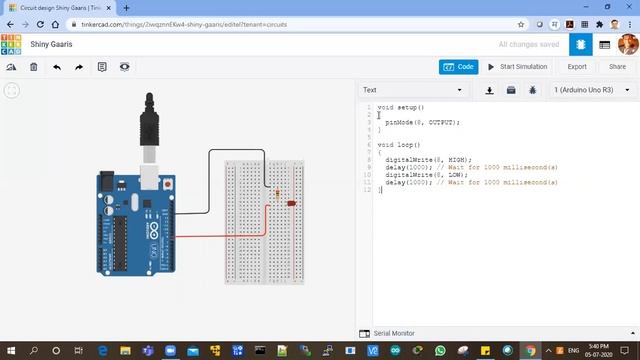
Task: Bookmark this page with star icon
Action: click(x=521, y=24)
